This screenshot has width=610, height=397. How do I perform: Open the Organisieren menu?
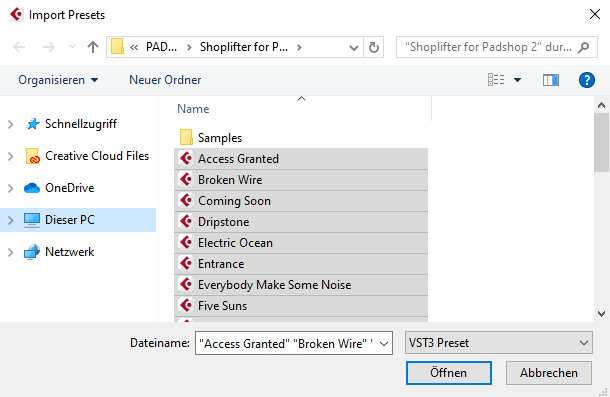(x=58, y=80)
